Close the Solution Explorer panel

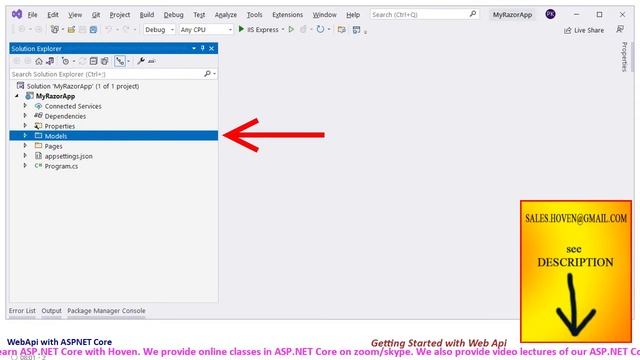point(211,48)
